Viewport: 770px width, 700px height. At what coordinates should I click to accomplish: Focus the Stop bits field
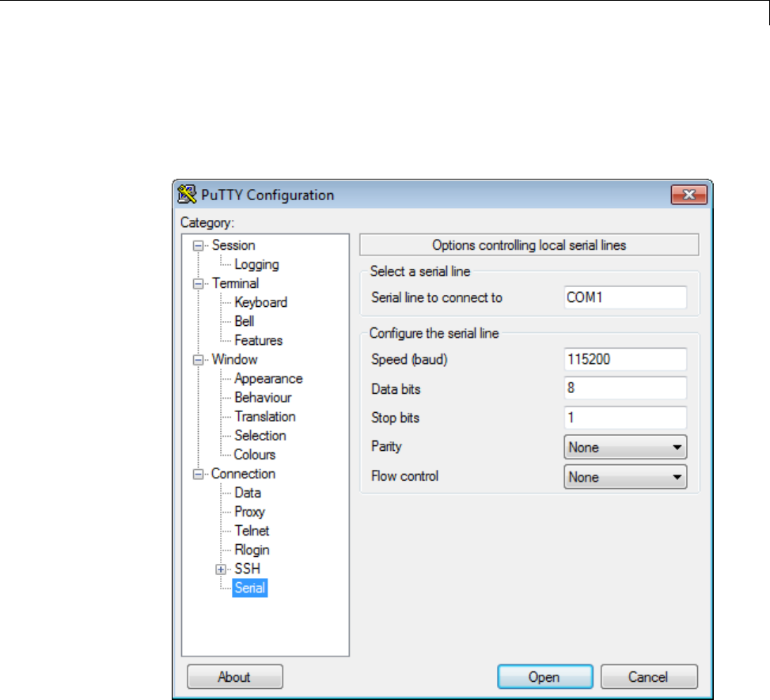(625, 418)
